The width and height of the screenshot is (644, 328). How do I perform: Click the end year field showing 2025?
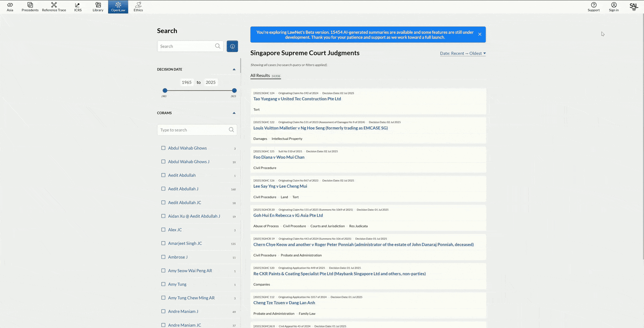pyautogui.click(x=211, y=83)
